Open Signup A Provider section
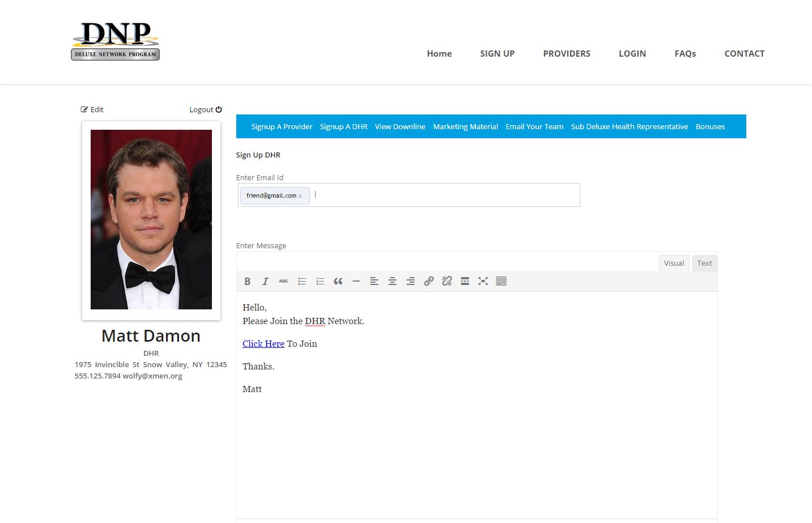The height and width of the screenshot is (523, 812). pos(282,126)
